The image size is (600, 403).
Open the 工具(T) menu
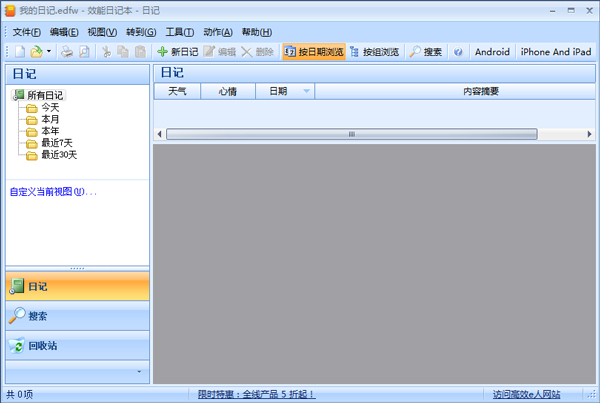click(x=179, y=32)
